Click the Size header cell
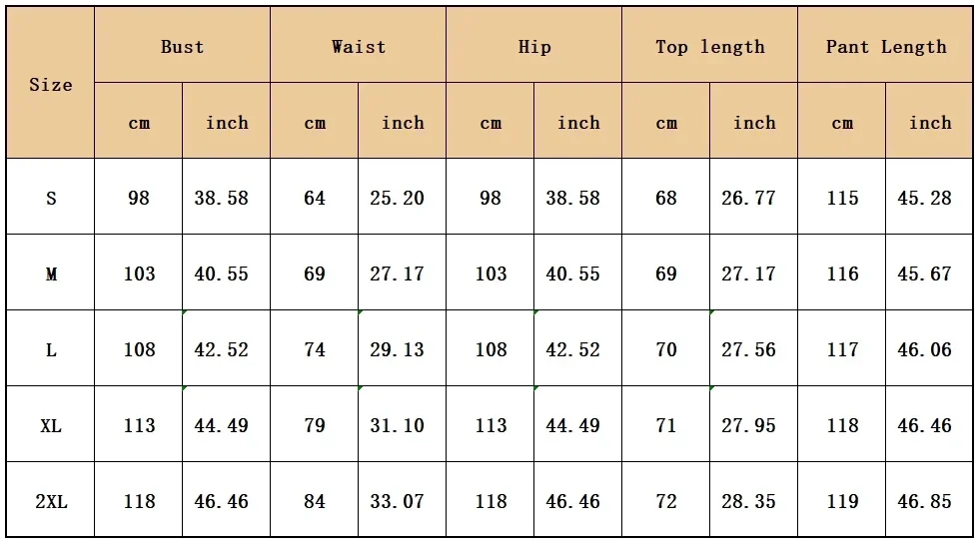The image size is (980, 541). [x=51, y=83]
